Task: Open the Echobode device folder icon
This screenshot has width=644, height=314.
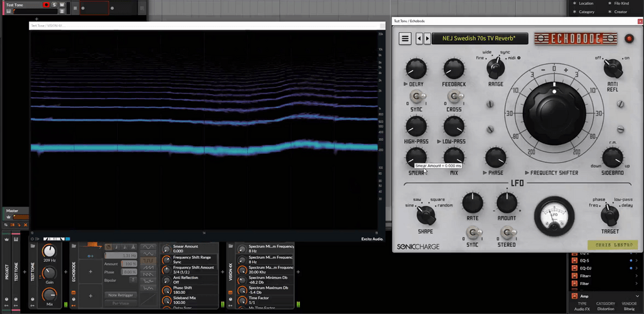Action: click(73, 246)
